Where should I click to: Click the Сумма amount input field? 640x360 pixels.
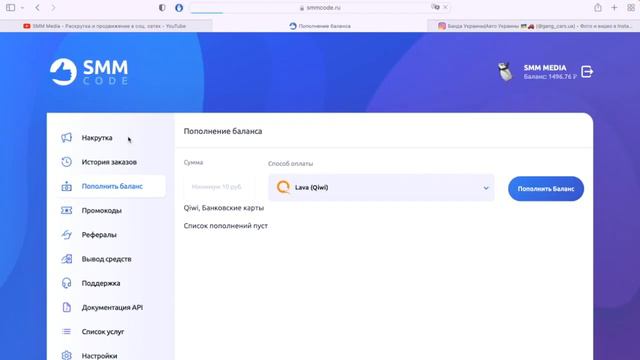(219, 187)
